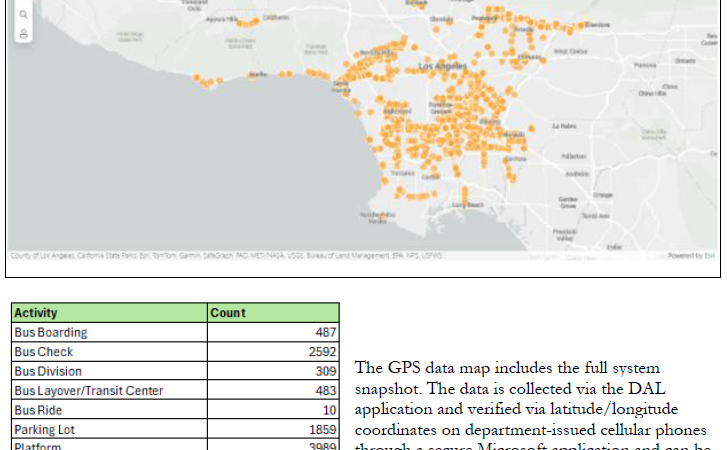The height and width of the screenshot is (450, 727).
Task: Click the map search magnifier icon
Action: (23, 15)
